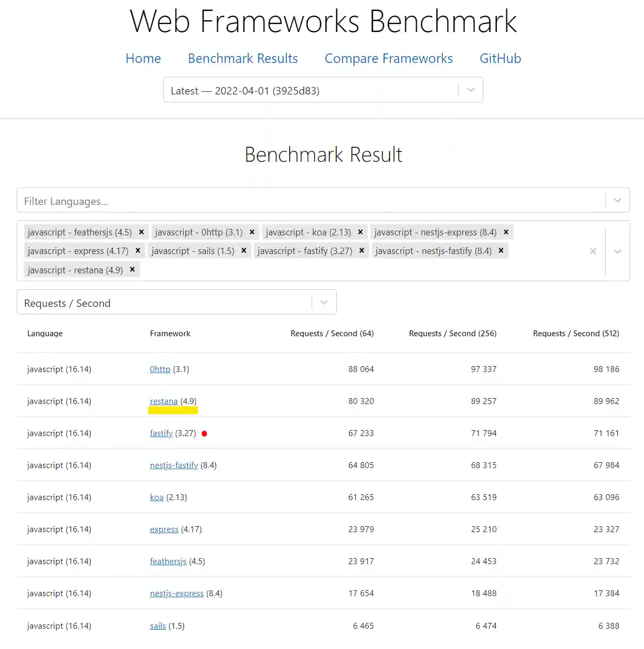Remove the javascript - 0http filter tag
The height and width of the screenshot is (649, 644).
pyautogui.click(x=252, y=232)
